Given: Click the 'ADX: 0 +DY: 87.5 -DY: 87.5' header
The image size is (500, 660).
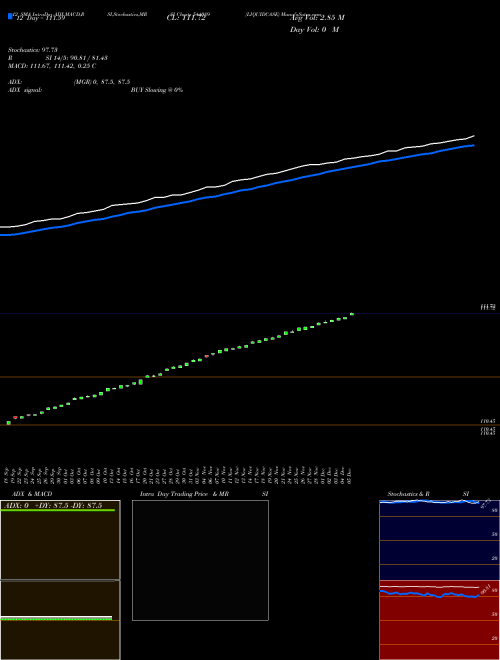Looking at the screenshot, I should pyautogui.click(x=54, y=505).
